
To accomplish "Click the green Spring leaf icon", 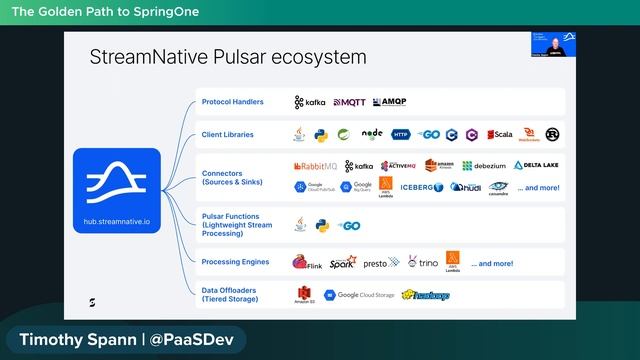I will [x=344, y=134].
